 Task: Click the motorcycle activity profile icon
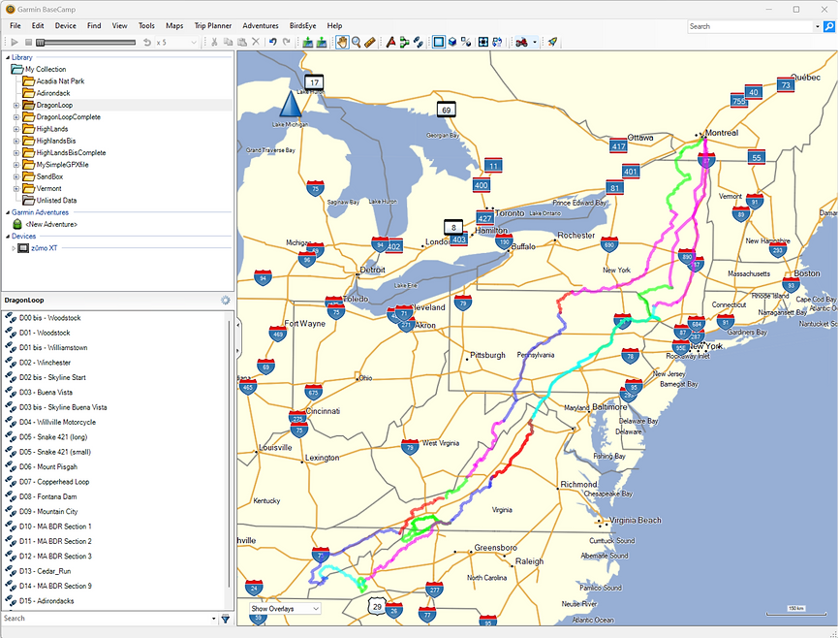[x=521, y=42]
